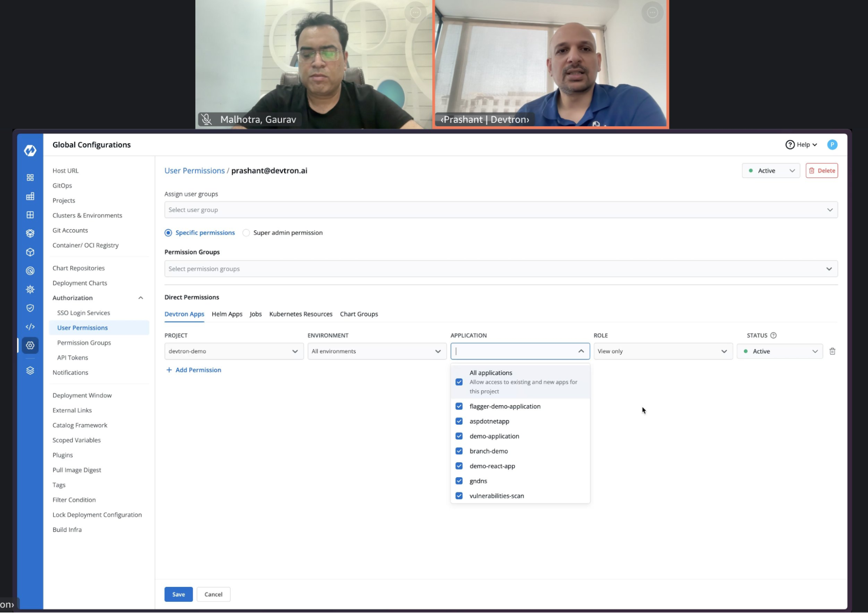The height and width of the screenshot is (613, 868).
Task: Select the Global Configurations gear icon
Action: (30, 345)
